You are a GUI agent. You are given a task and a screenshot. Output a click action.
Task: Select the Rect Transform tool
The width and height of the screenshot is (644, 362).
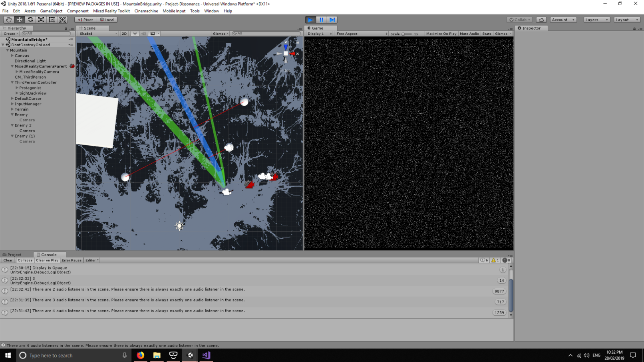52,20
